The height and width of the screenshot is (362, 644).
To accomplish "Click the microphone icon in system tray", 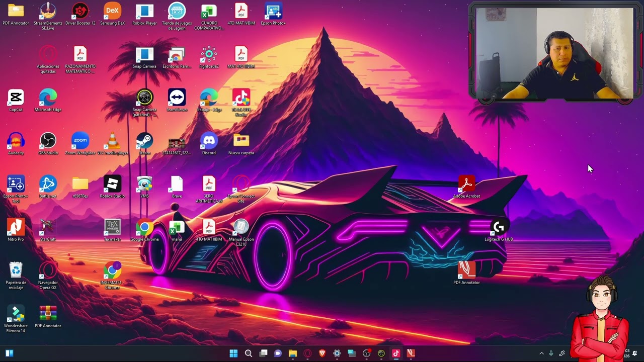I will (x=551, y=353).
